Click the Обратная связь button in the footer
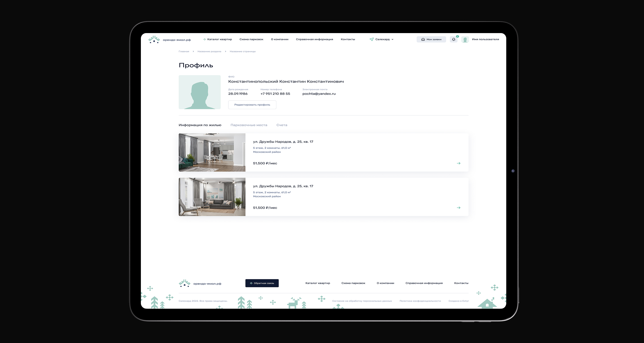 click(262, 283)
